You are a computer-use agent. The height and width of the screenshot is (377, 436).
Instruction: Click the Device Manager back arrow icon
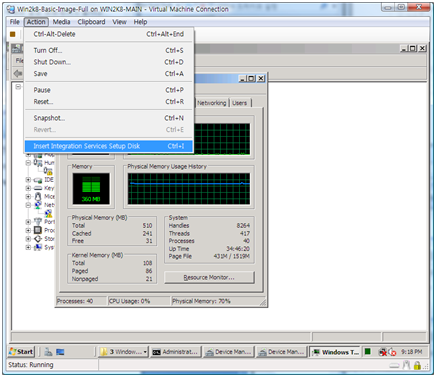(18, 73)
